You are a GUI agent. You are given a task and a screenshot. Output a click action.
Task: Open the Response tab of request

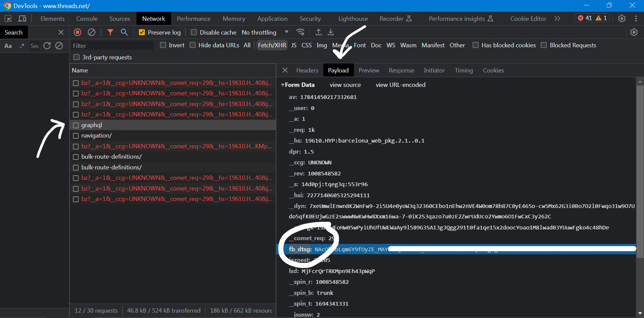(x=401, y=70)
